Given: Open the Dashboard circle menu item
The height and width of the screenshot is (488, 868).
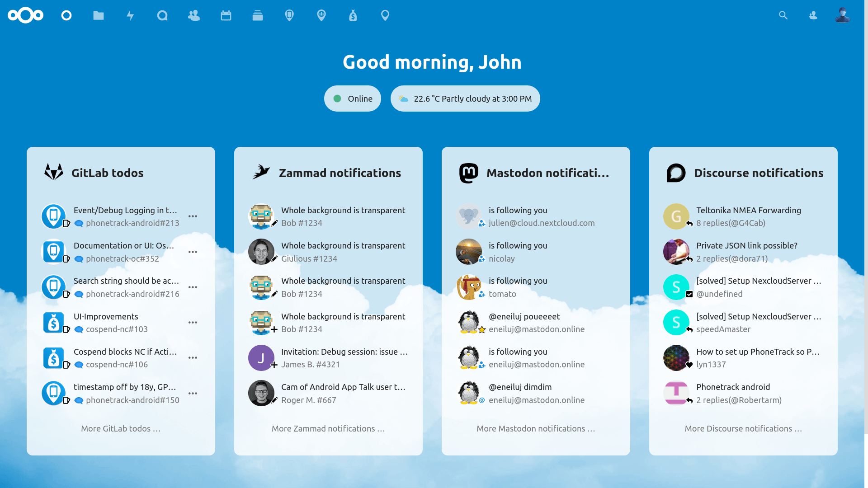Looking at the screenshot, I should point(66,15).
